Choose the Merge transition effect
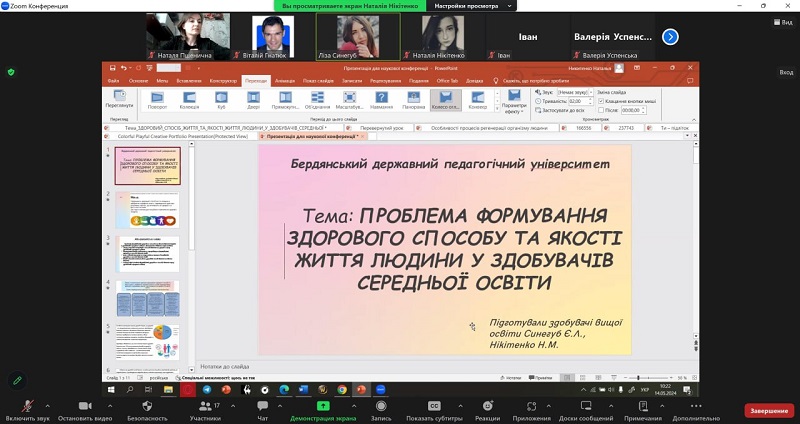Viewport: 800px width, 424px height. click(317, 101)
